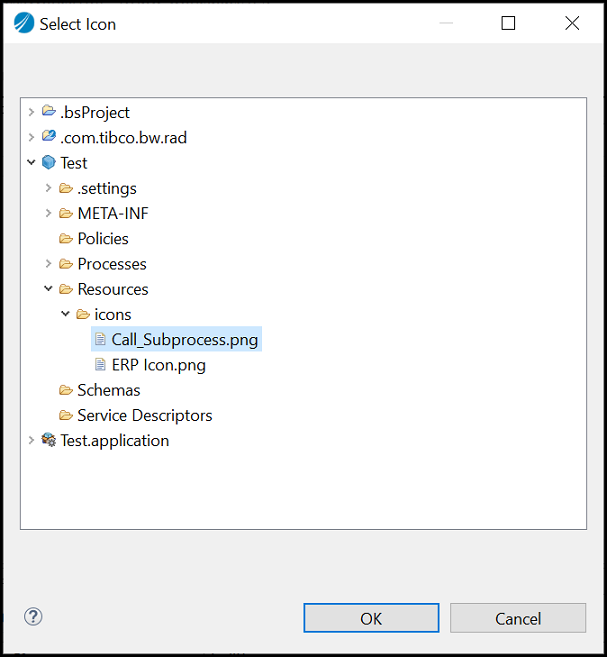This screenshot has height=657, width=607.
Task: Expand the .settings folder
Action: (x=49, y=188)
